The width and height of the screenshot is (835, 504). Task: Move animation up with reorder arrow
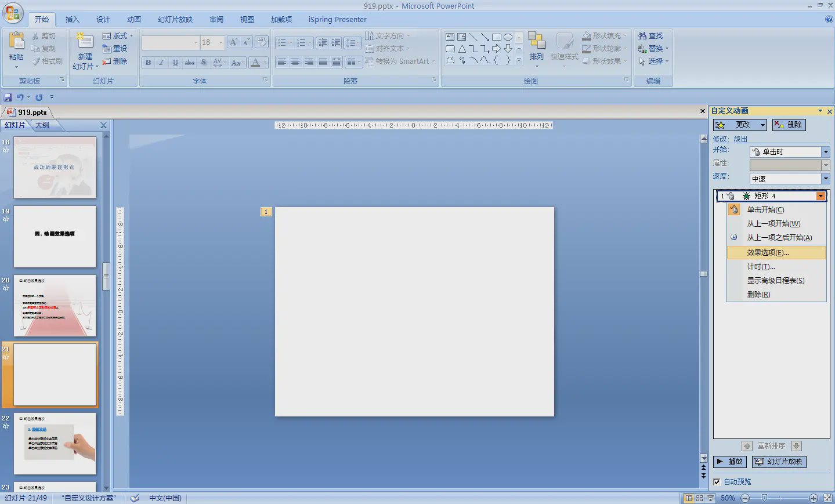[x=747, y=446]
